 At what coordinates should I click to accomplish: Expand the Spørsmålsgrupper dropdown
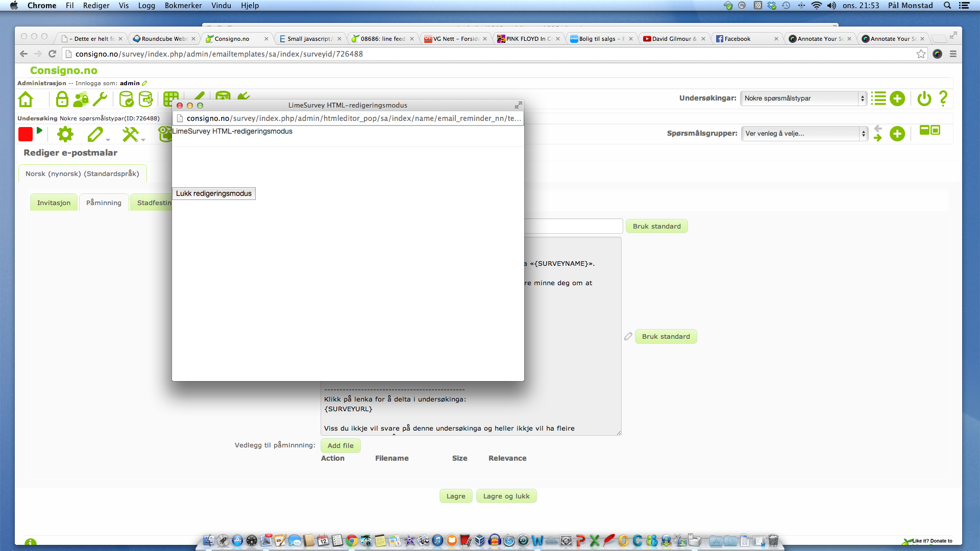tap(804, 134)
